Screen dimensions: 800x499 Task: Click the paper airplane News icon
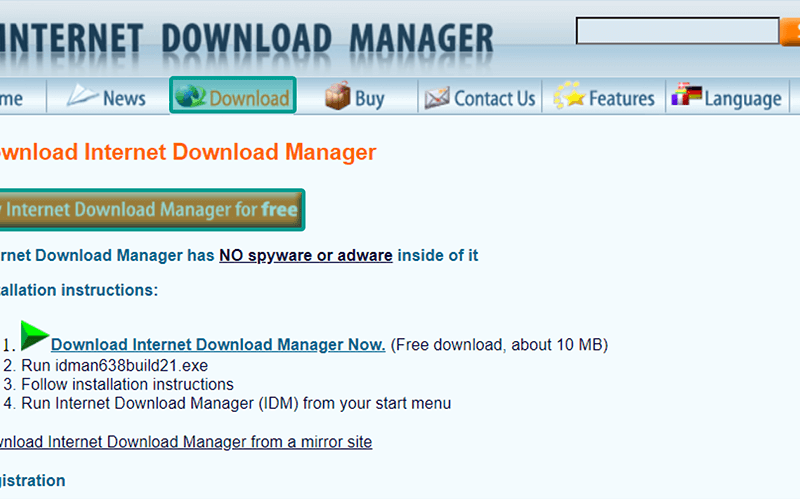pyautogui.click(x=82, y=95)
